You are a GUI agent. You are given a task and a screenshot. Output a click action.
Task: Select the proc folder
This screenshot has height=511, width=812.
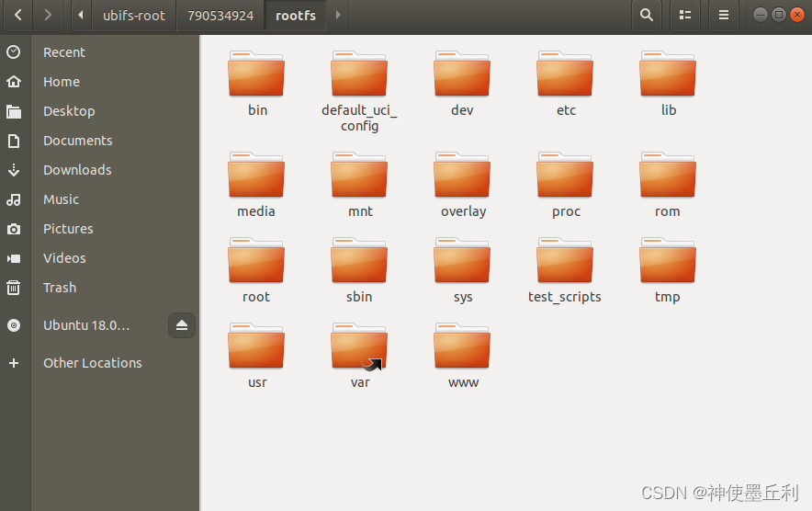tap(566, 185)
